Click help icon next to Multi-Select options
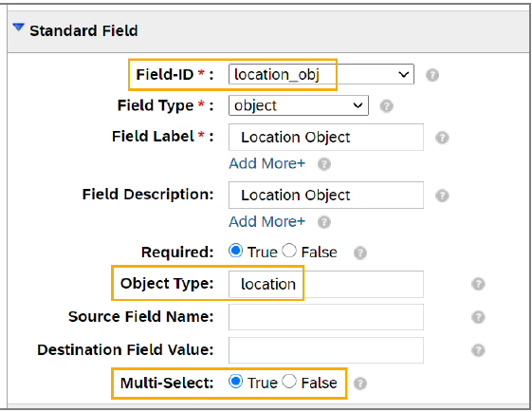This screenshot has height=412, width=532. point(360,384)
